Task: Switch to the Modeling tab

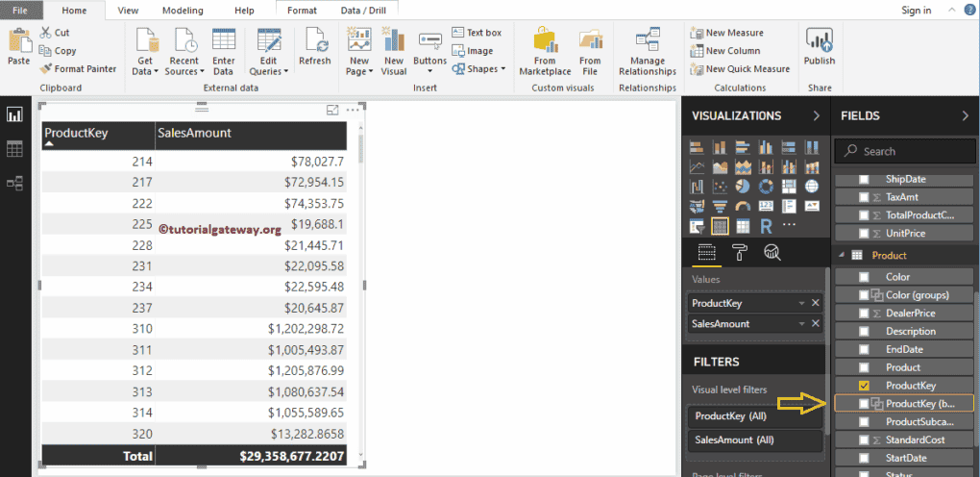Action: [x=183, y=10]
